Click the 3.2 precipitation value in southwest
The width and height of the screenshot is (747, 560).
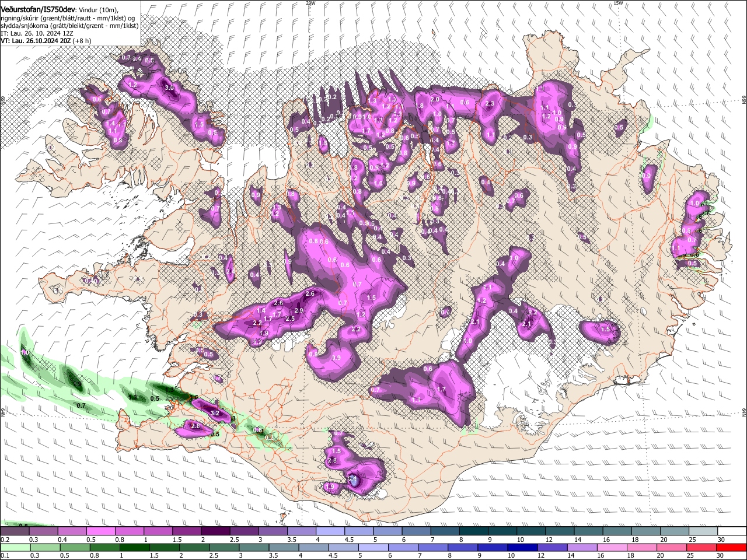[214, 413]
